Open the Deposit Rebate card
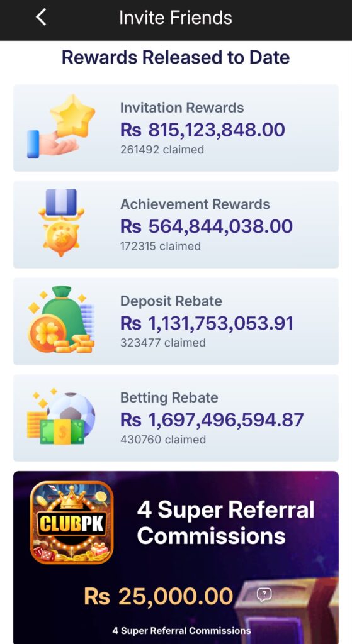 (176, 321)
